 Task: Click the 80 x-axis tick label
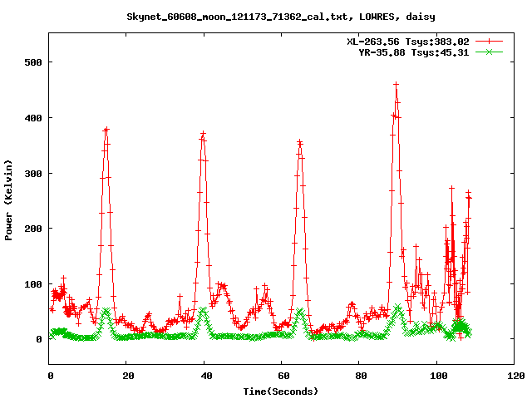point(361,376)
